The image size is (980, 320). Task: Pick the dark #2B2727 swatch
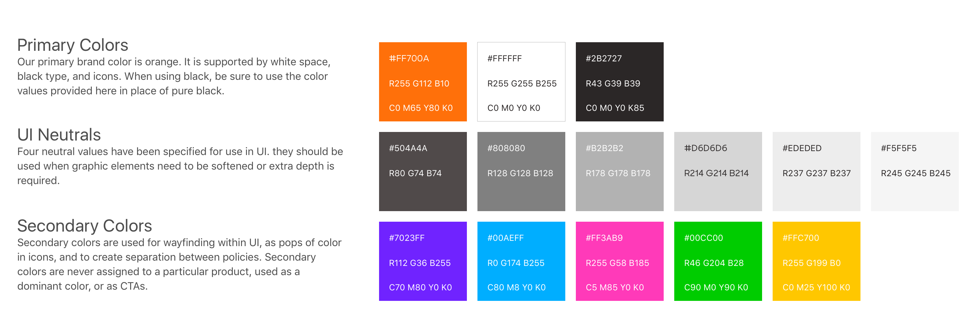(619, 82)
